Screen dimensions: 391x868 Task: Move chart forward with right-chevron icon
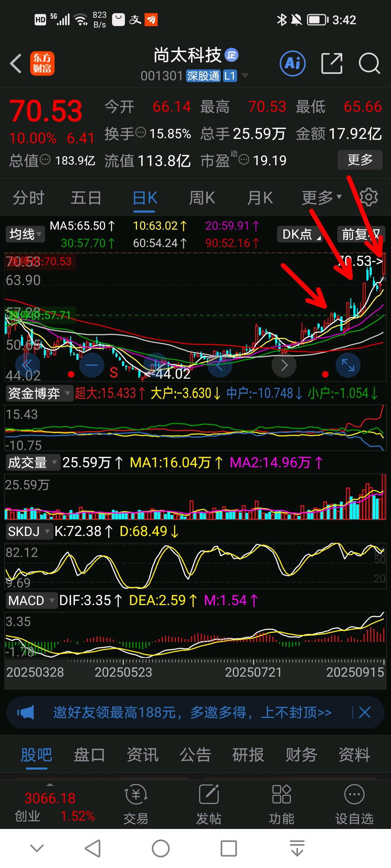tap(284, 365)
